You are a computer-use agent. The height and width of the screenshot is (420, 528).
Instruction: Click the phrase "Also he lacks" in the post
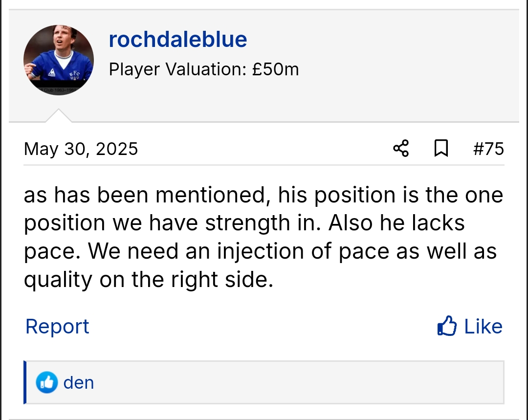click(396, 223)
